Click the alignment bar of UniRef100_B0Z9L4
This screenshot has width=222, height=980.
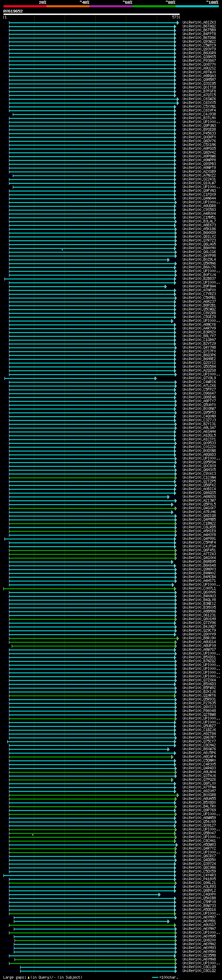point(89,260)
